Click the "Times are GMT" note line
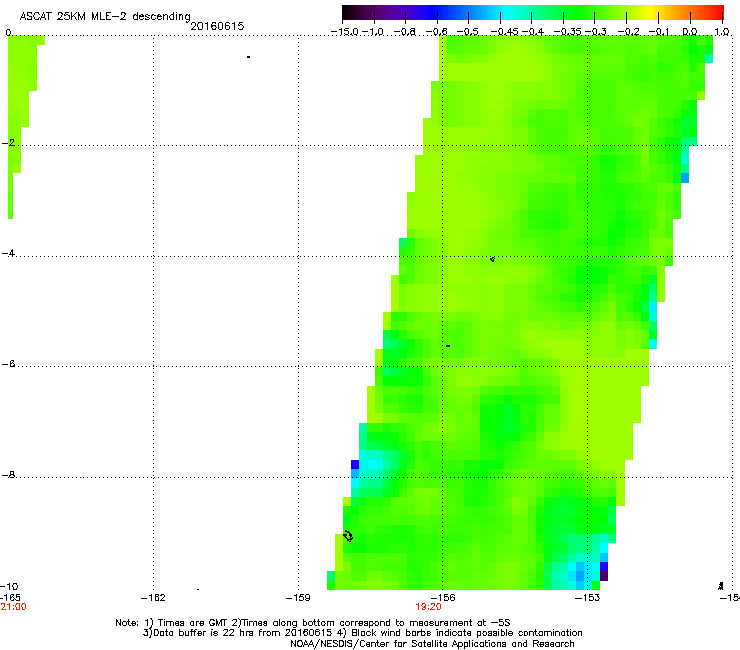 pyautogui.click(x=313, y=623)
